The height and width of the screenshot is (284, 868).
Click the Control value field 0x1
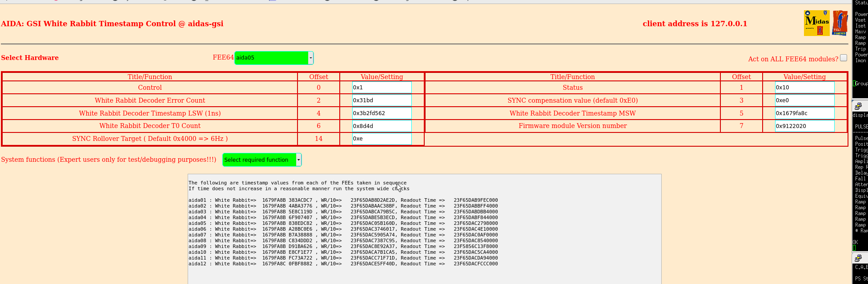(x=382, y=88)
